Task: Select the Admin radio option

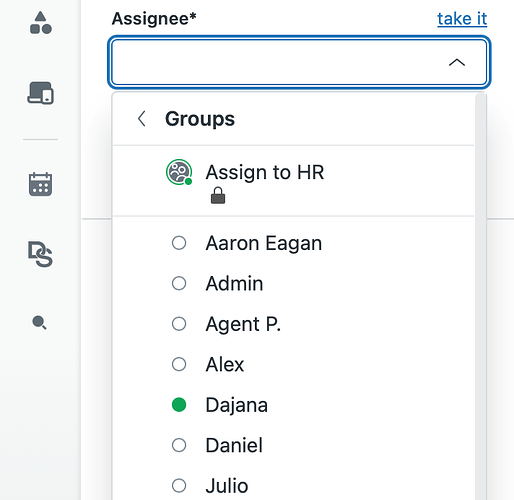Action: (x=179, y=283)
